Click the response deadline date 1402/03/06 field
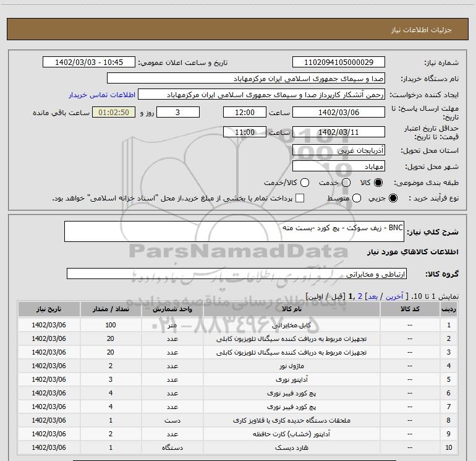Image resolution: width=476 pixels, height=461 pixels. click(339, 112)
